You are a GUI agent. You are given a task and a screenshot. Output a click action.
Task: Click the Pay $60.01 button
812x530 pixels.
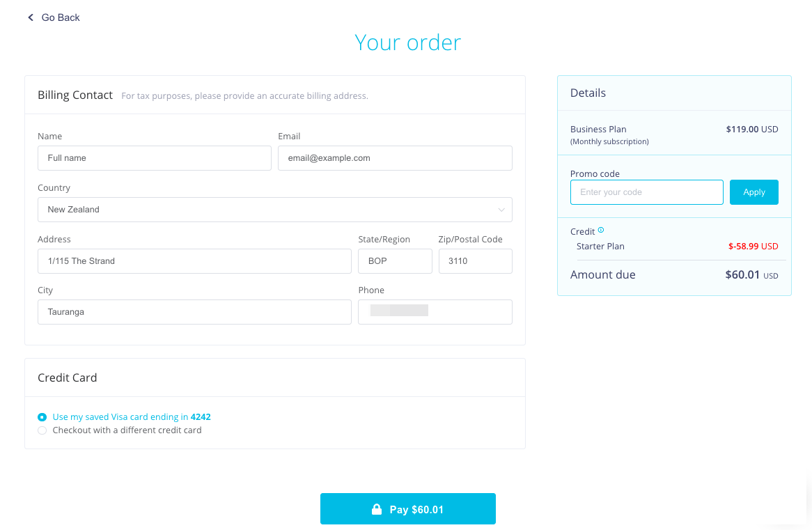408,509
